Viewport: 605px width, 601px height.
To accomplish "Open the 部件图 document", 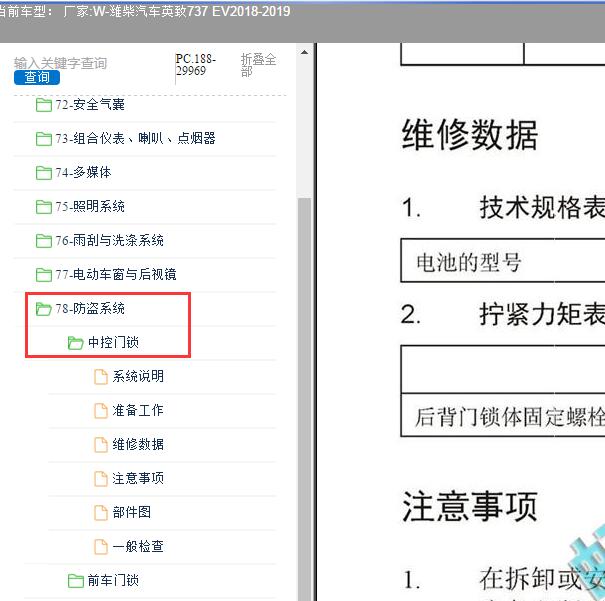I will [x=132, y=512].
